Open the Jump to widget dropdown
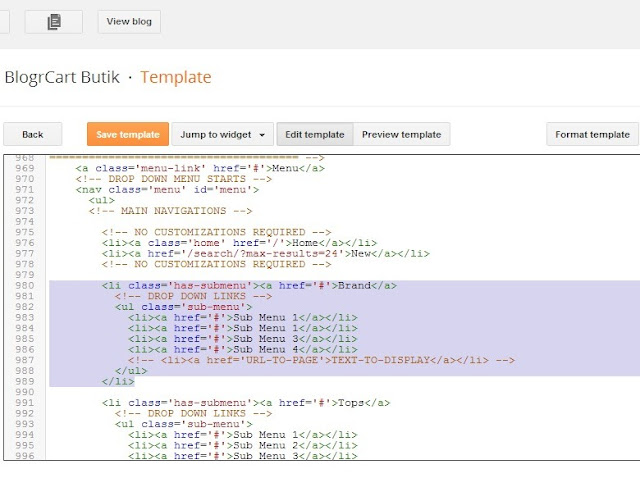This screenshot has height=478, width=640. pos(222,134)
